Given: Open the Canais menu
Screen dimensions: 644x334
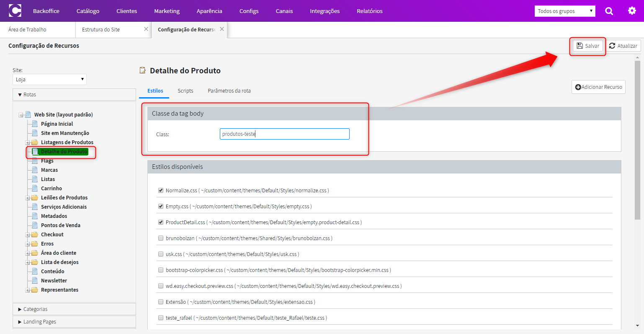Looking at the screenshot, I should point(284,11).
